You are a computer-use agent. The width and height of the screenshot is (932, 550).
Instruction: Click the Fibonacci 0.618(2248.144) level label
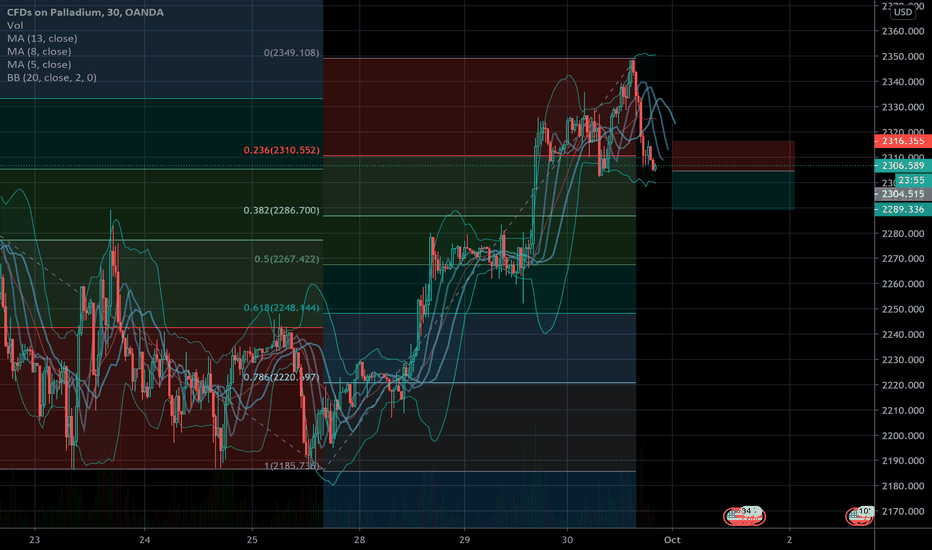[x=281, y=308]
